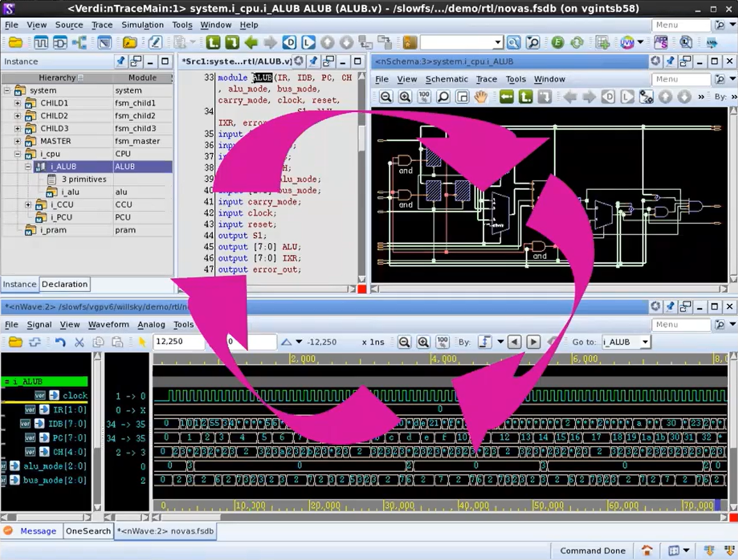This screenshot has height=560, width=738.
Task: Collapse the i_cpu hierarchy node
Action: [x=17, y=153]
